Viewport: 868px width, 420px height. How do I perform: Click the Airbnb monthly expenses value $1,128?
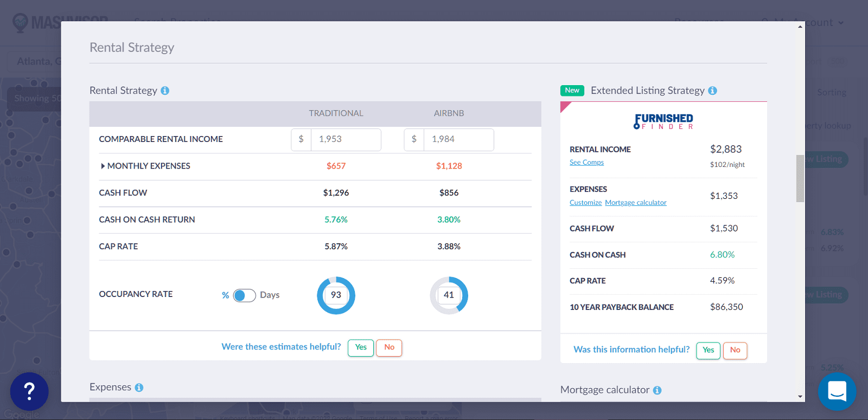[449, 166]
